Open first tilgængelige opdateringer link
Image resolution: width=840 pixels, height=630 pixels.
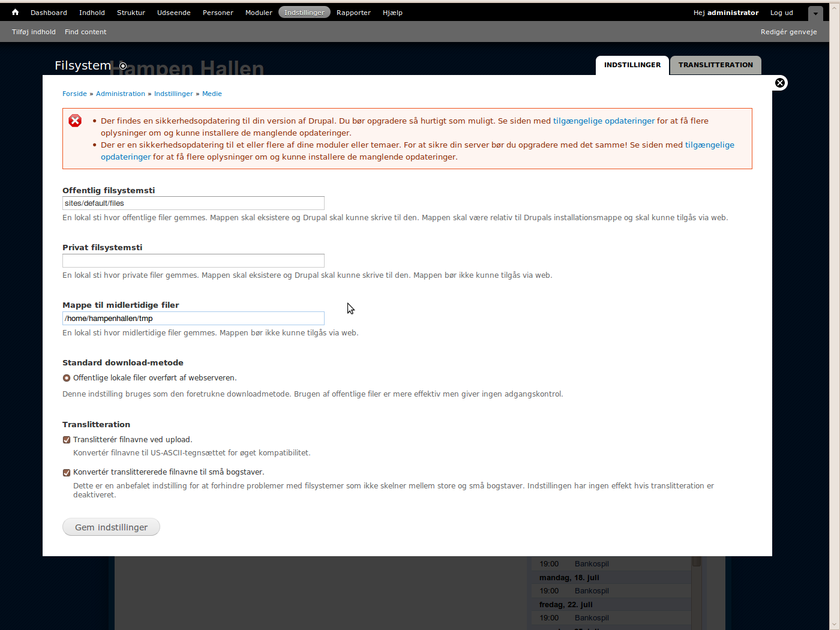coord(604,121)
